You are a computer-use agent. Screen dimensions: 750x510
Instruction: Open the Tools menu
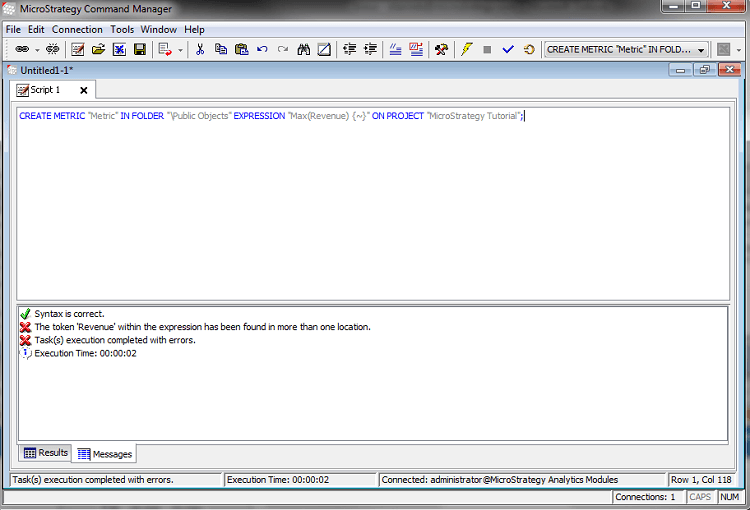[122, 30]
